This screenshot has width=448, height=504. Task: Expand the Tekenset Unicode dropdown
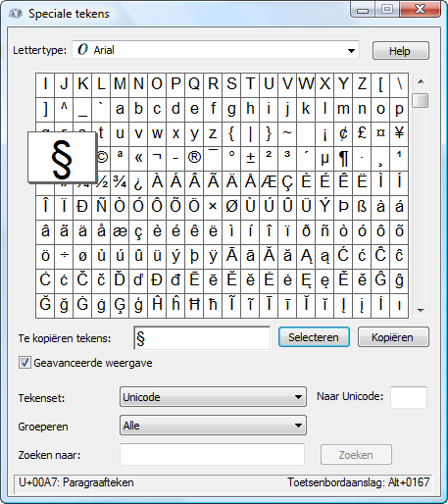213,397
